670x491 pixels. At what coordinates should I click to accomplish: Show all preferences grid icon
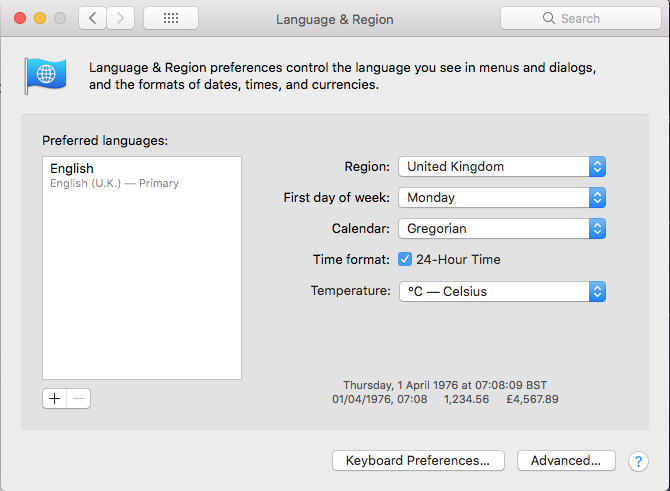pos(170,18)
